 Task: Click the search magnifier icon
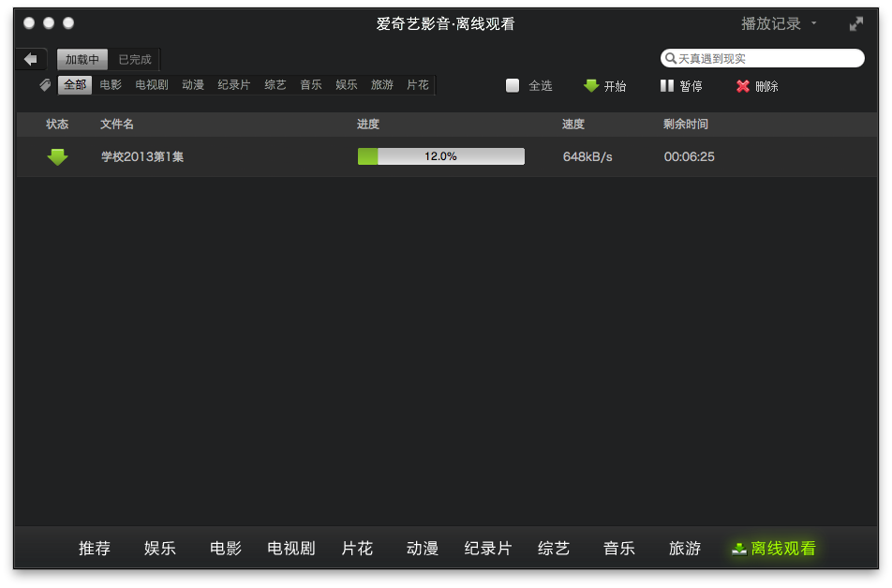pos(671,58)
